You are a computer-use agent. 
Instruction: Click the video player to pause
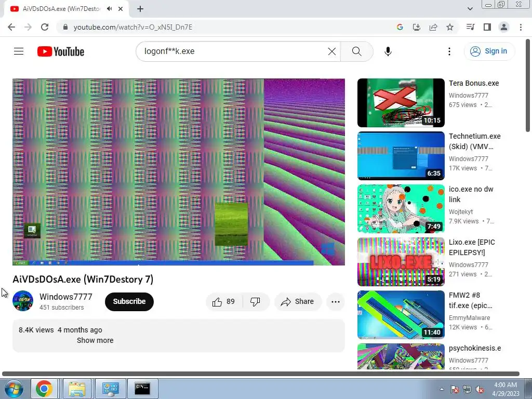179,172
